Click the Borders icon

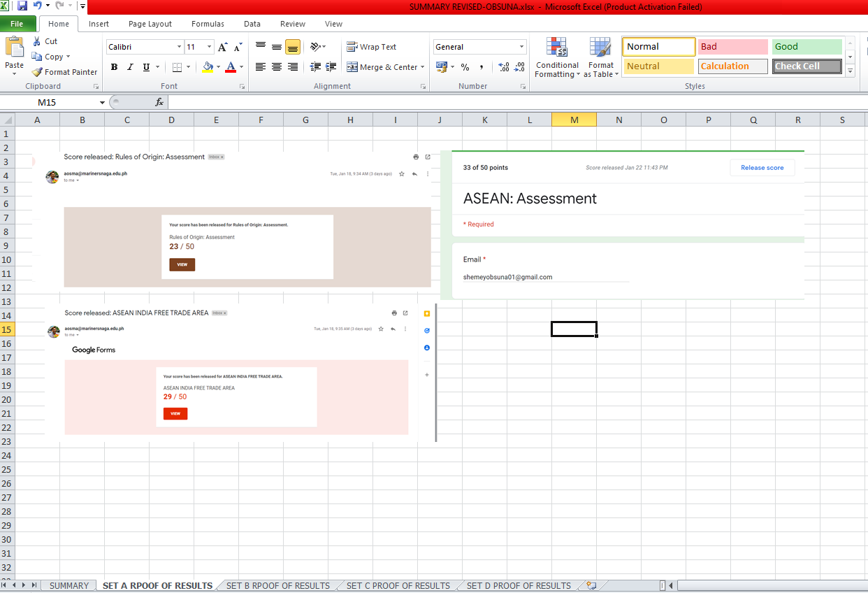[x=177, y=67]
